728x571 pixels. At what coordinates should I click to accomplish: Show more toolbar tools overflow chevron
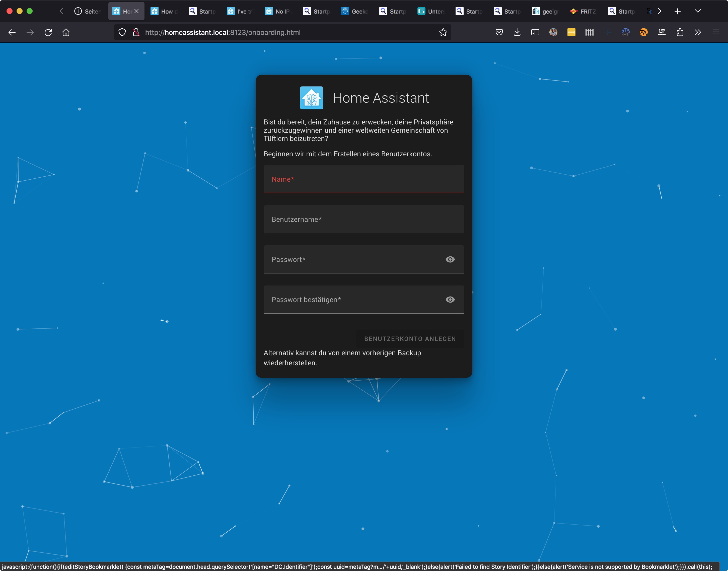pyautogui.click(x=697, y=32)
